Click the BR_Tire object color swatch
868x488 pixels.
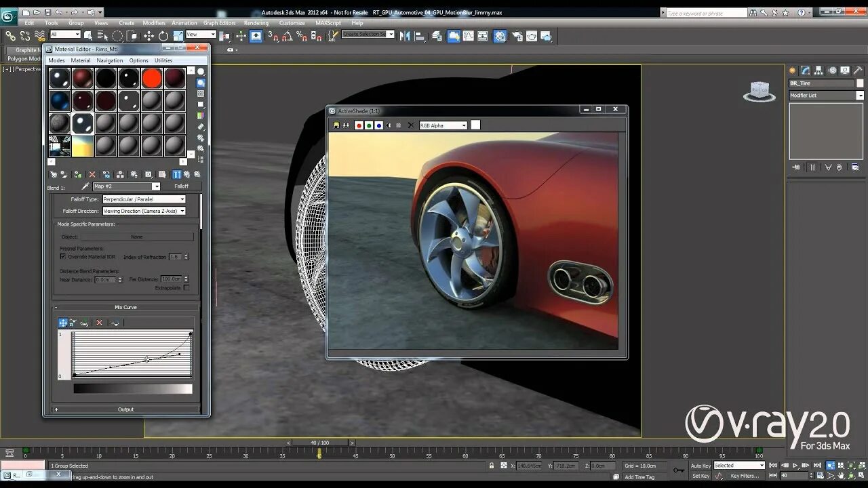click(x=860, y=83)
